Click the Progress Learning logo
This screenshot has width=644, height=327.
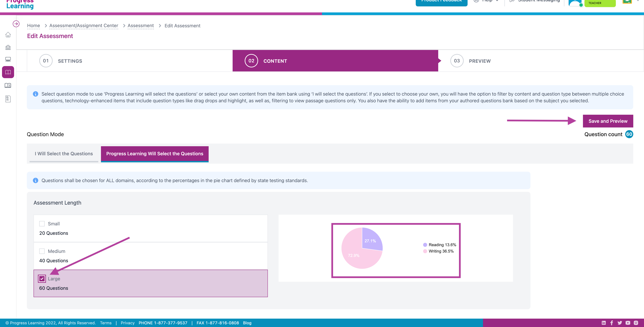(x=20, y=5)
